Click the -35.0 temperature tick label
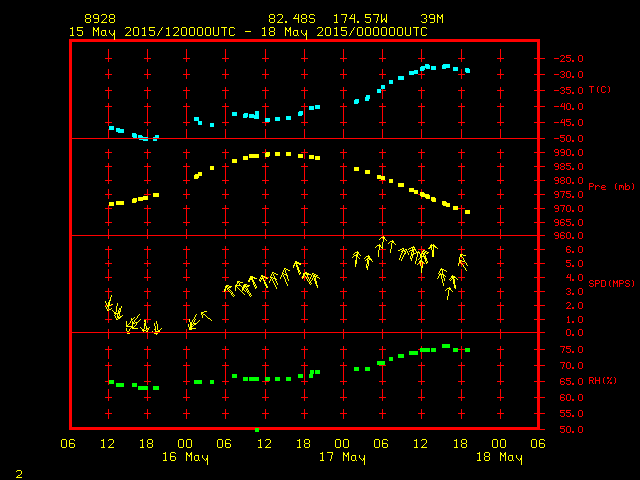This screenshot has height=480, width=640. pyautogui.click(x=569, y=91)
